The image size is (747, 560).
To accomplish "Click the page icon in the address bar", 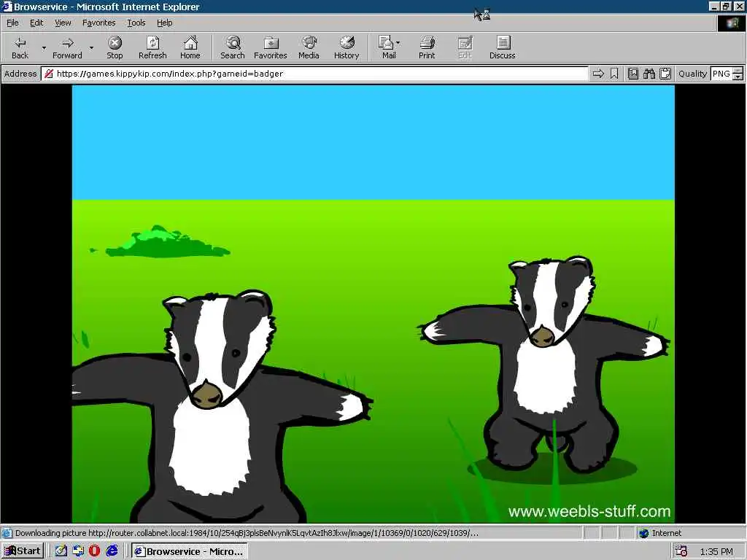I will pyautogui.click(x=48, y=74).
